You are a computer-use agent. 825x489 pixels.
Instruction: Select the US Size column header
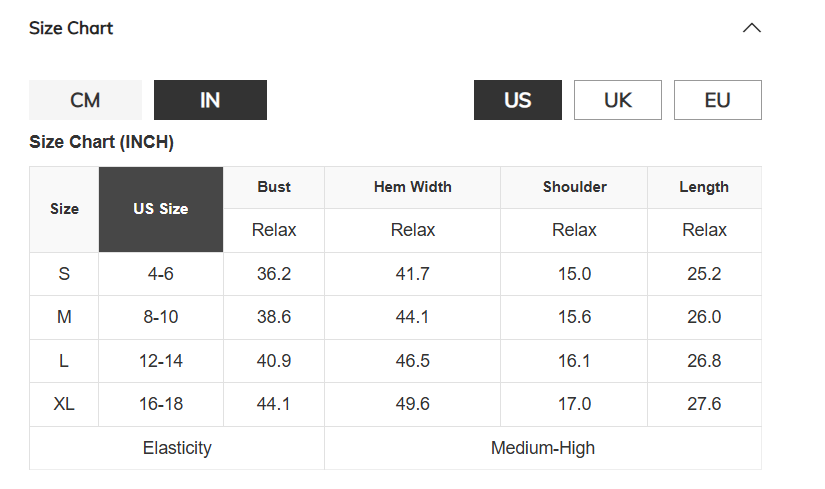tap(161, 209)
